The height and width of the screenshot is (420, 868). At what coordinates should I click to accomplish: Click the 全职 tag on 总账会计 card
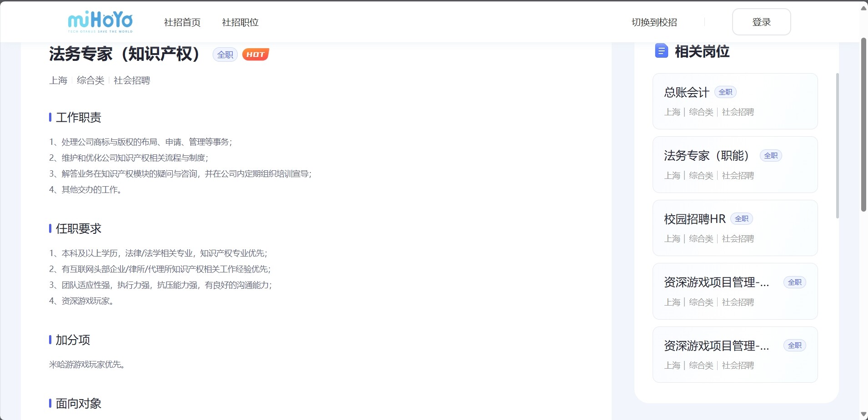point(725,92)
